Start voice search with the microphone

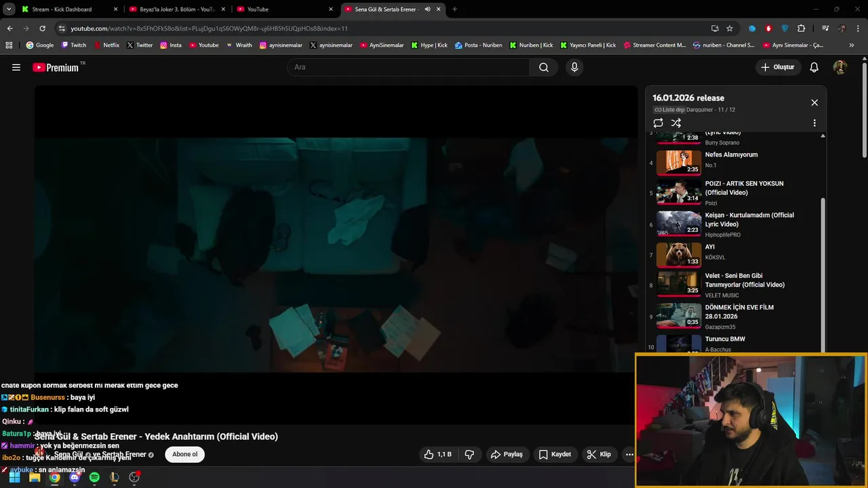tap(574, 67)
